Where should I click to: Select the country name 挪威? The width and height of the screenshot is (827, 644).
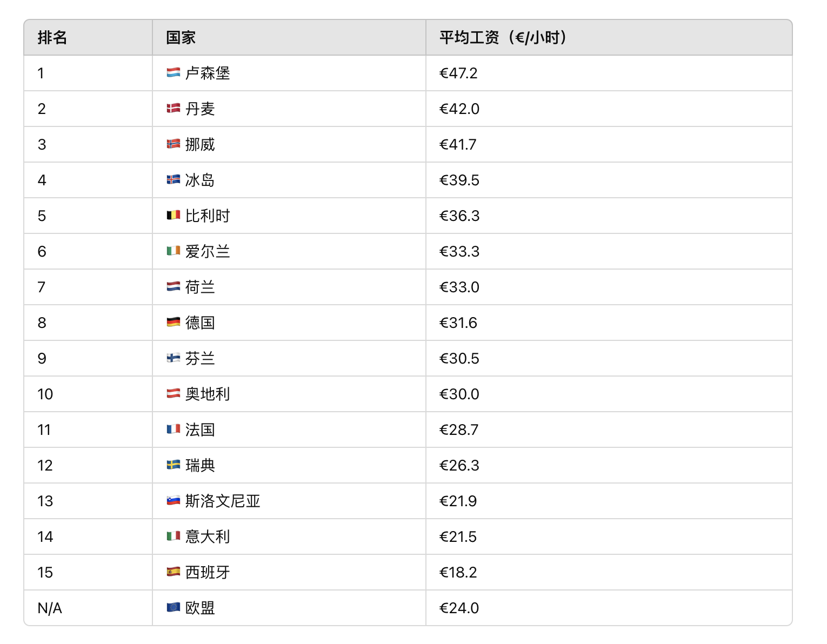(x=200, y=144)
